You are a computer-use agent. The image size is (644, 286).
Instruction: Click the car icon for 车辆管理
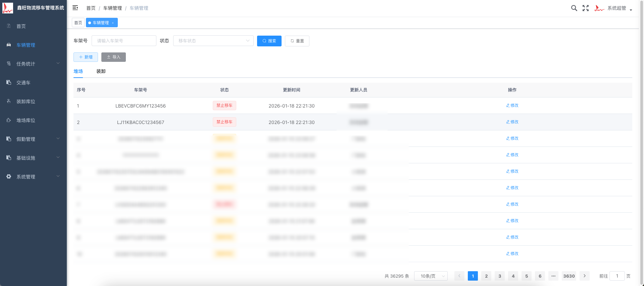(x=9, y=45)
